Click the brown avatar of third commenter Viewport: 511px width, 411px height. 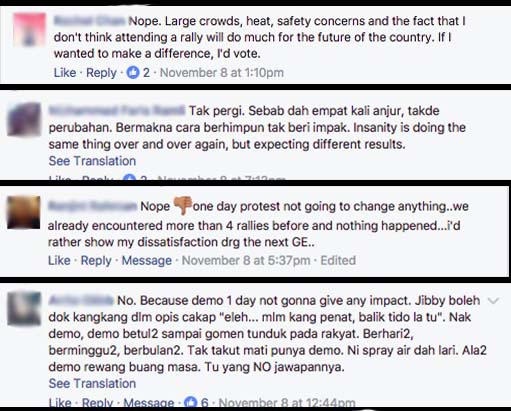(x=24, y=212)
